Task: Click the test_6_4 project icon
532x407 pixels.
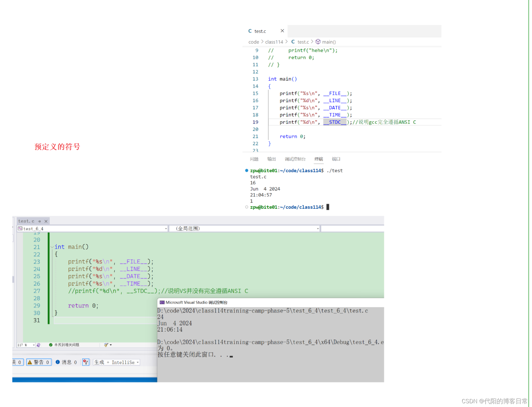Action: pos(20,229)
